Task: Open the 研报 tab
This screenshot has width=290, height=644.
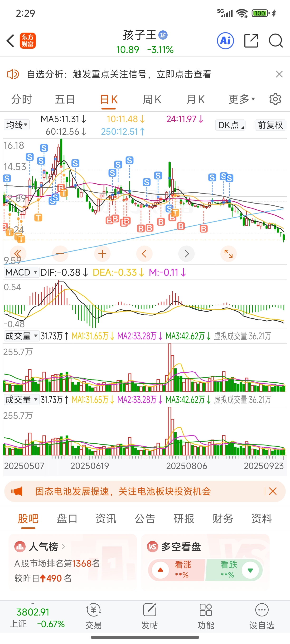Action: (184, 519)
